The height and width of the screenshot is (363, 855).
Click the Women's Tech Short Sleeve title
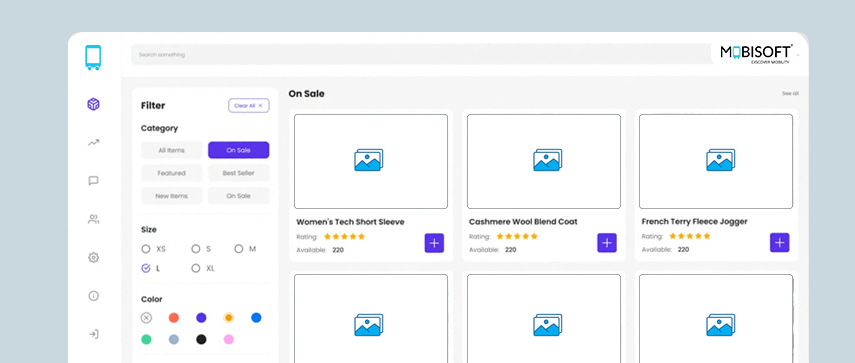tap(350, 222)
